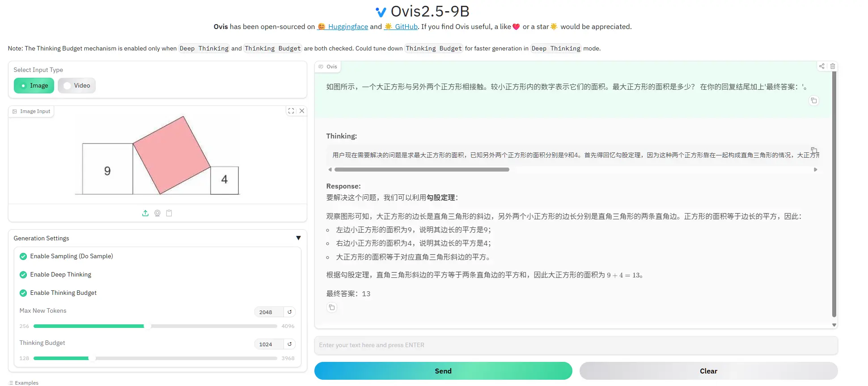Reset Max New Tokens to default

click(289, 312)
